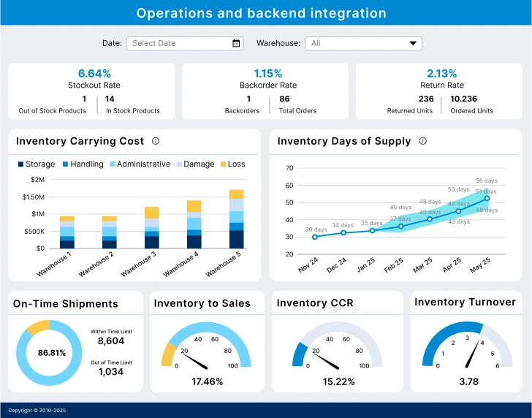This screenshot has height=418, width=532.
Task: Click the Inventory Turnover gauge needle
Action: tap(474, 354)
